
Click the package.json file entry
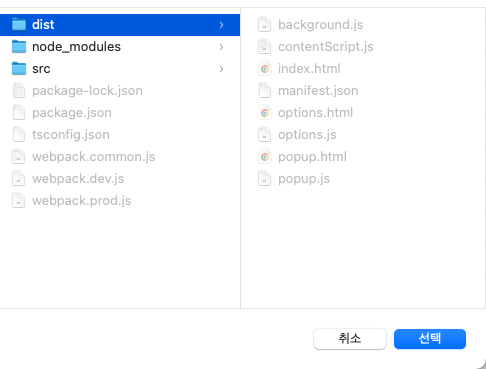(72, 113)
